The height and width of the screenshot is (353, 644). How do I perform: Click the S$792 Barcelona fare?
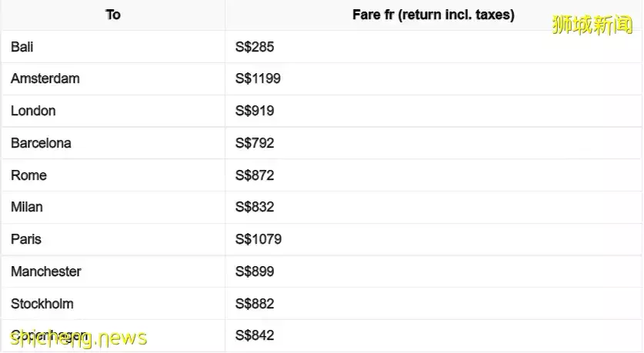coord(255,143)
